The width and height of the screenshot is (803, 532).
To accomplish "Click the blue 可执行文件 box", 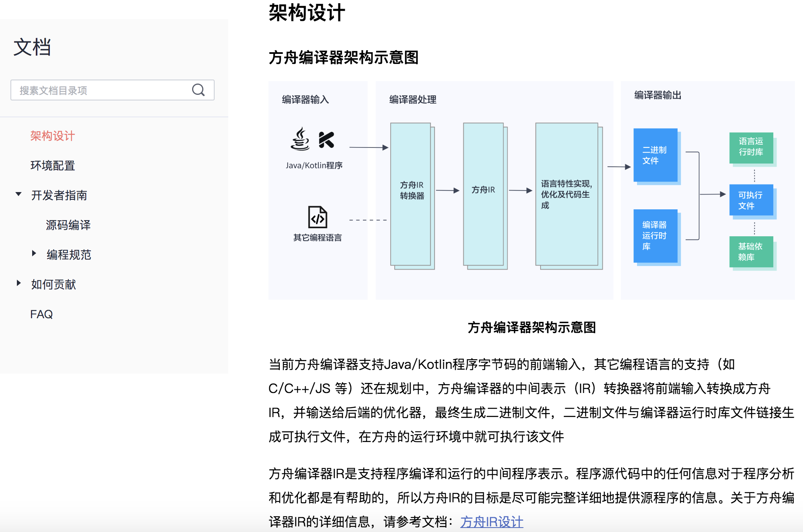I will 751,200.
